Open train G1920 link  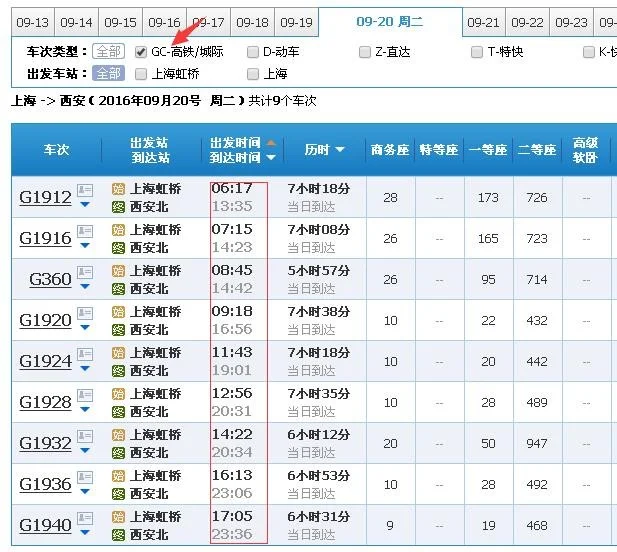pyautogui.click(x=45, y=320)
